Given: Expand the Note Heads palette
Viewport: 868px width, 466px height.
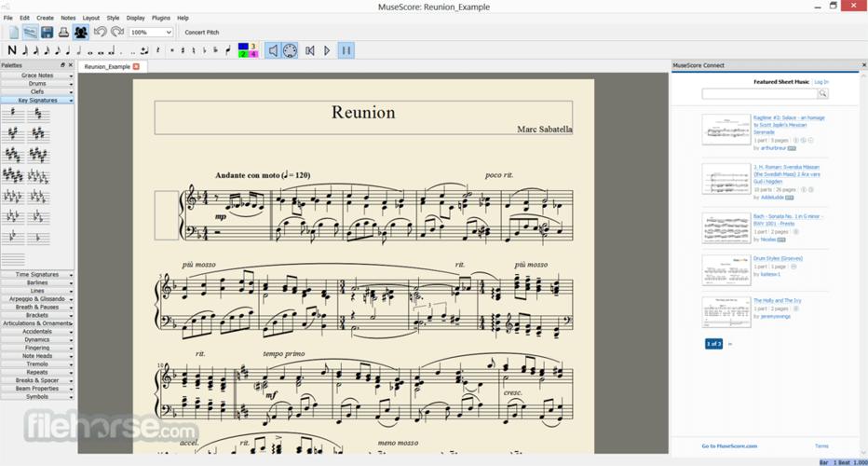Looking at the screenshot, I should coord(37,356).
